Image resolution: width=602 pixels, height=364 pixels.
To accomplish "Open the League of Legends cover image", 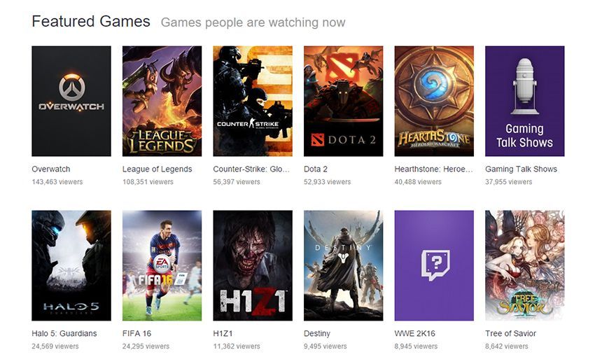I will [x=162, y=101].
